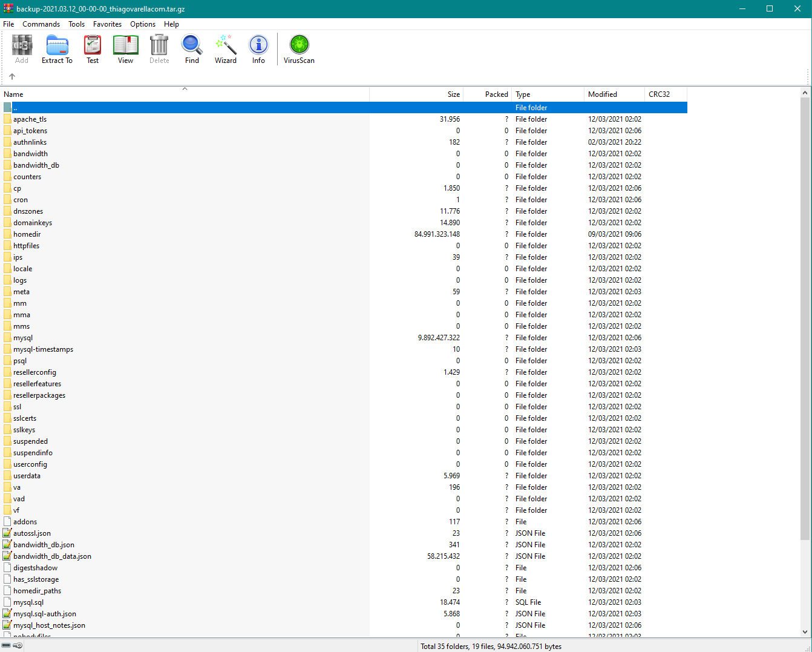Screen dimensions: 812x652
Task: Select the mysql.sql-auth.json file name
Action: coord(45,614)
